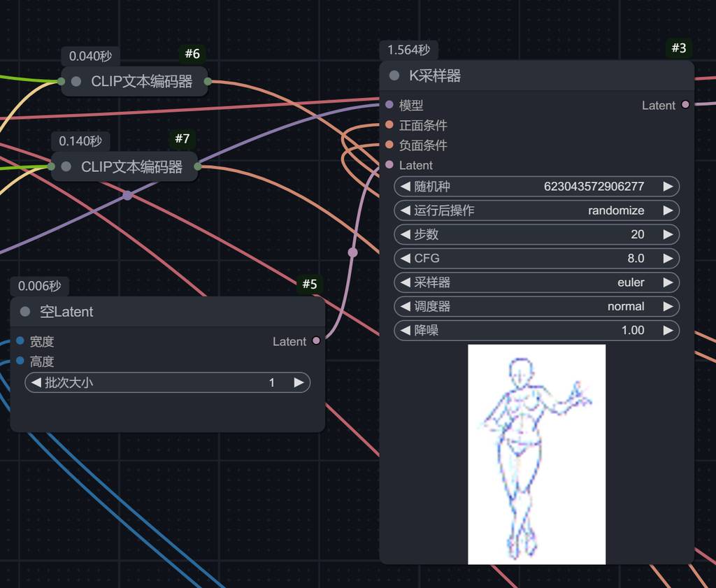Click the K采样器 Latent output port
The image size is (716, 588).
[685, 105]
